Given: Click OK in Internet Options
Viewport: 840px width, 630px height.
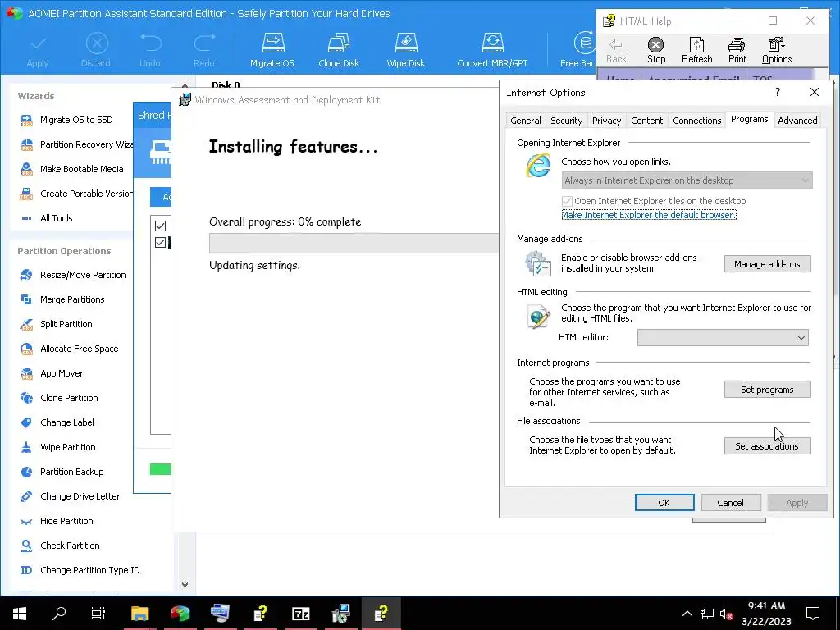Looking at the screenshot, I should click(x=664, y=503).
